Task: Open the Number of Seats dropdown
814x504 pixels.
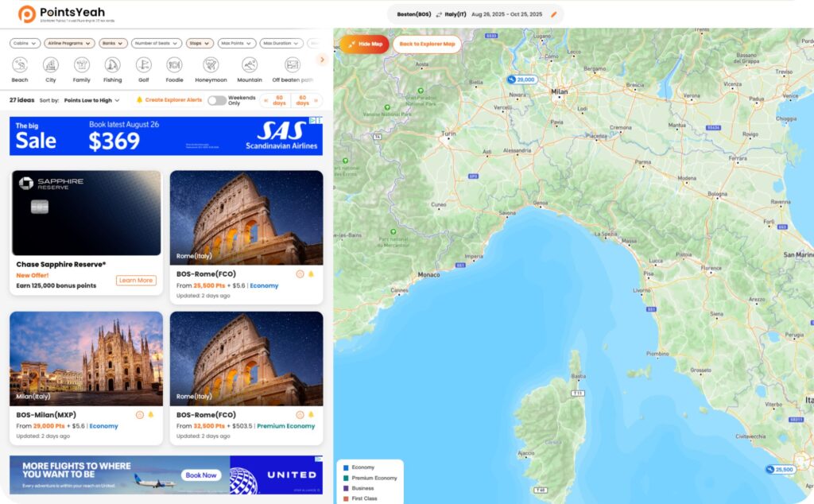Action: point(157,44)
